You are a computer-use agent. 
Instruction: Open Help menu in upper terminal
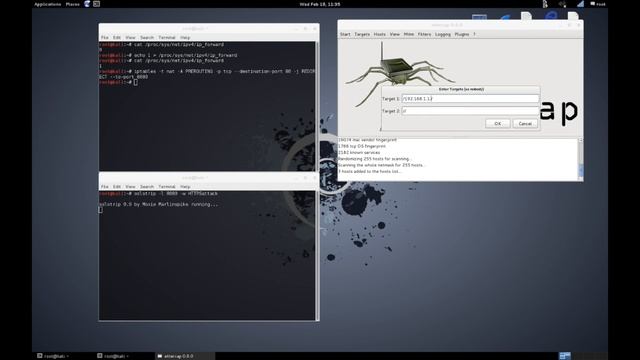pos(185,38)
